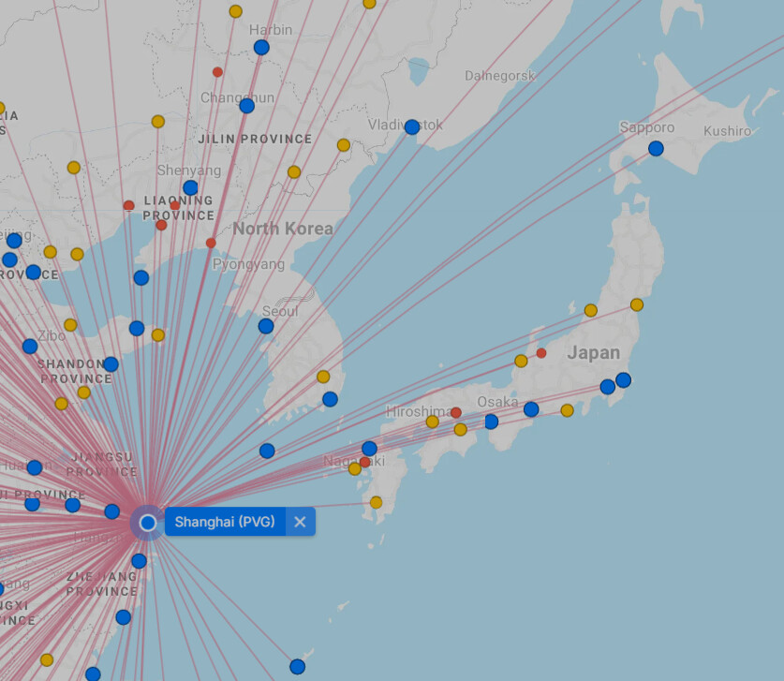Click yellow marker at Kyushu's southern tip
Viewport: 784px width, 681px height.
click(376, 502)
